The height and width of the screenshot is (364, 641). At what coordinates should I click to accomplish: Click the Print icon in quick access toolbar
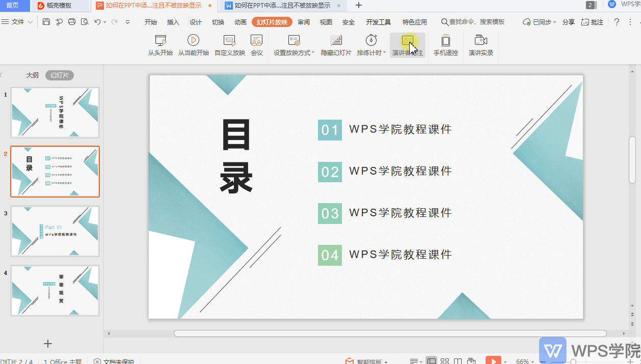(72, 22)
